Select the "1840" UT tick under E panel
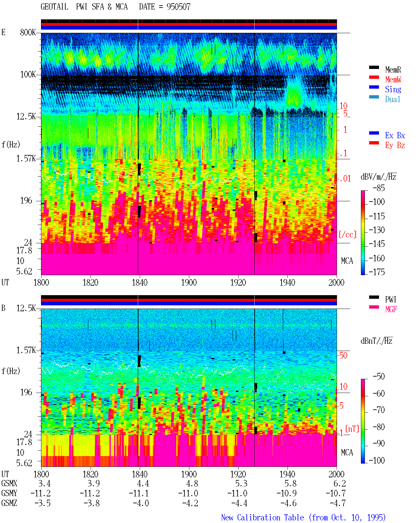This screenshot has width=420, height=523. click(140, 282)
